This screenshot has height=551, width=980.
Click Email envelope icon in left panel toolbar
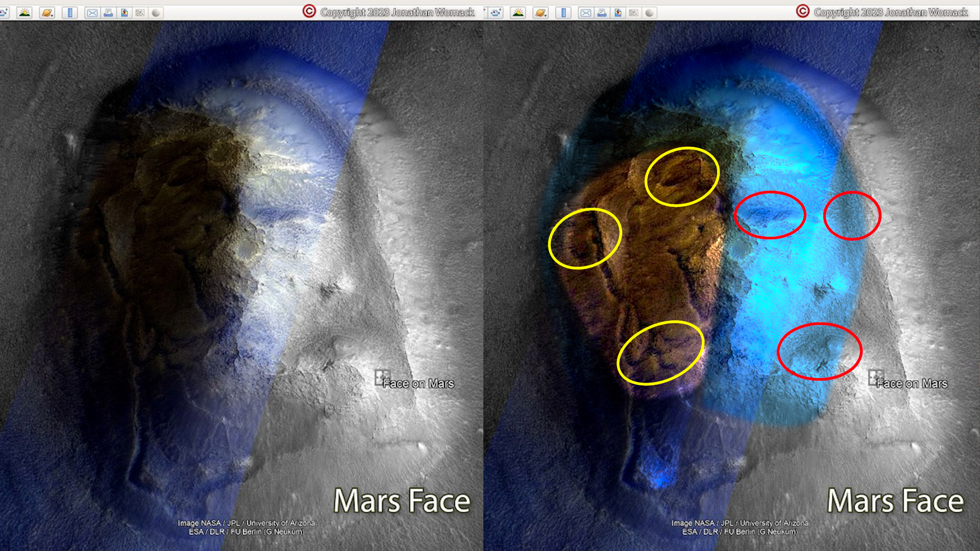pos(92,13)
